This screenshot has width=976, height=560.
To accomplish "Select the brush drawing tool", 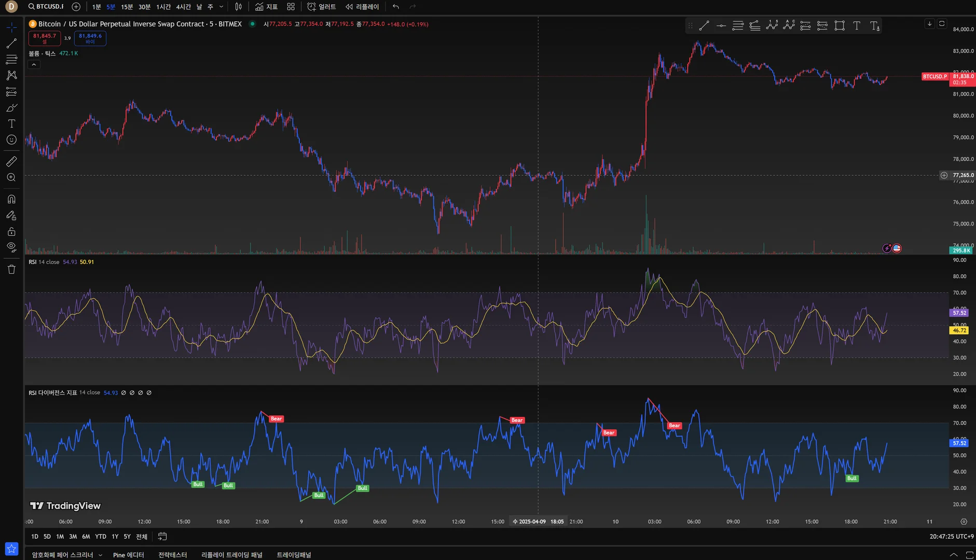I will (x=11, y=108).
